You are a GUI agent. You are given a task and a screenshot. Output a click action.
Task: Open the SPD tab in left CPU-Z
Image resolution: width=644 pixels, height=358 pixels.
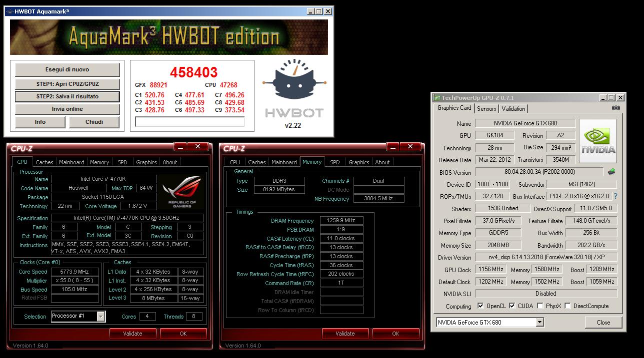122,162
